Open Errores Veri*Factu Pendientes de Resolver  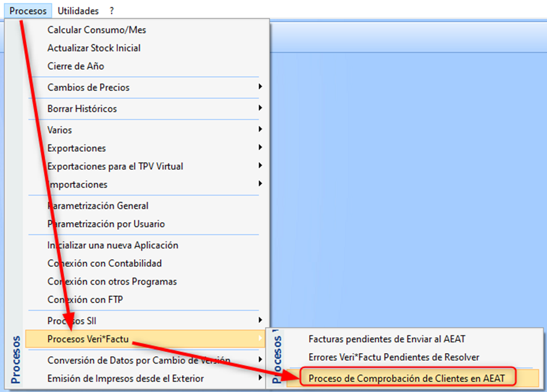coord(394,357)
